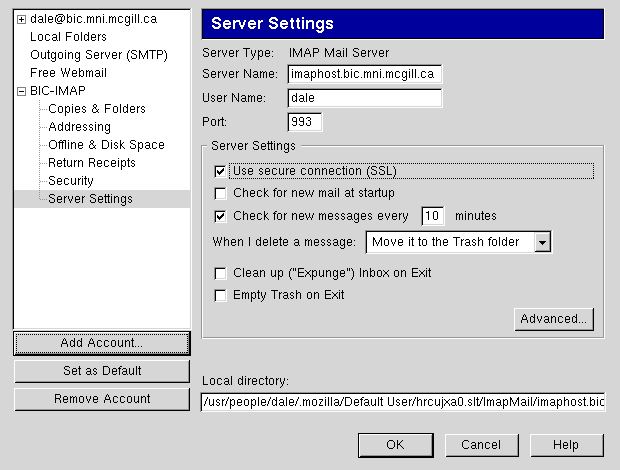Image resolution: width=620 pixels, height=470 pixels.
Task: Go to Addressing settings page
Action: (79, 127)
